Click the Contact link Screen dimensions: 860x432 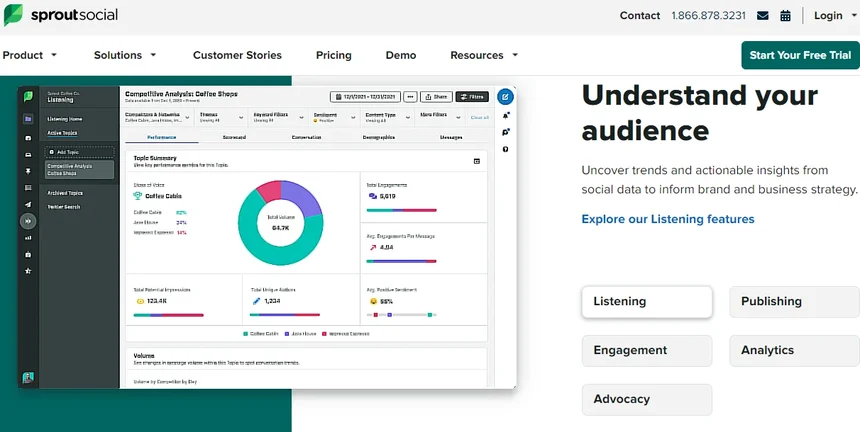640,16
